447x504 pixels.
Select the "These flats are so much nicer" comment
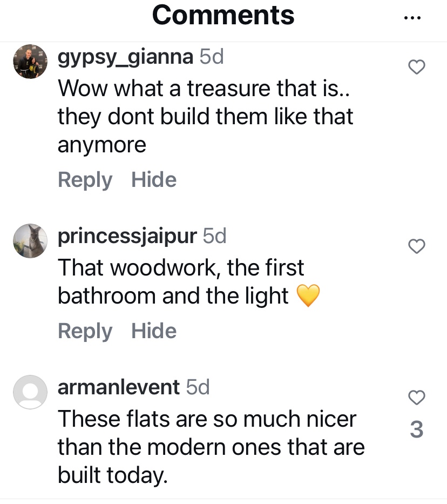pyautogui.click(x=211, y=447)
